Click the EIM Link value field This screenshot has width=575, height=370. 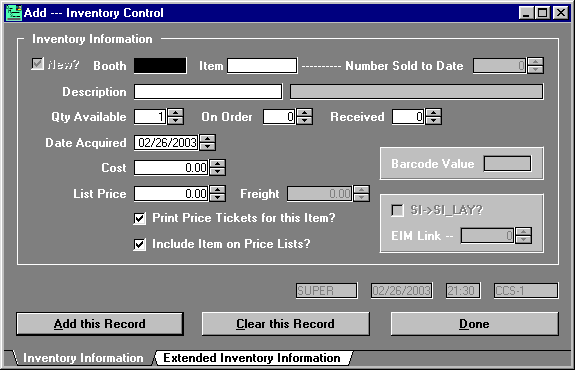[487, 236]
